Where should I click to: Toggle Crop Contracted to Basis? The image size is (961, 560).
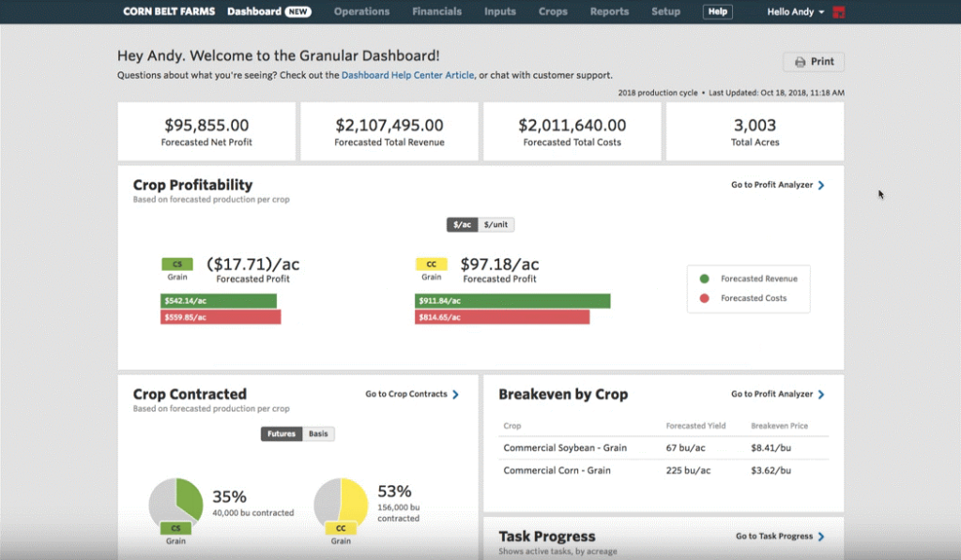click(x=319, y=434)
